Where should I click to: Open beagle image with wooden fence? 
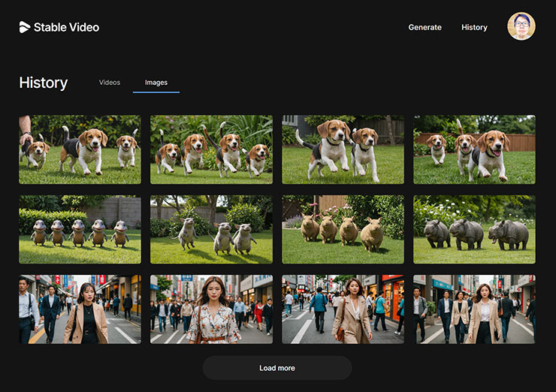(474, 149)
